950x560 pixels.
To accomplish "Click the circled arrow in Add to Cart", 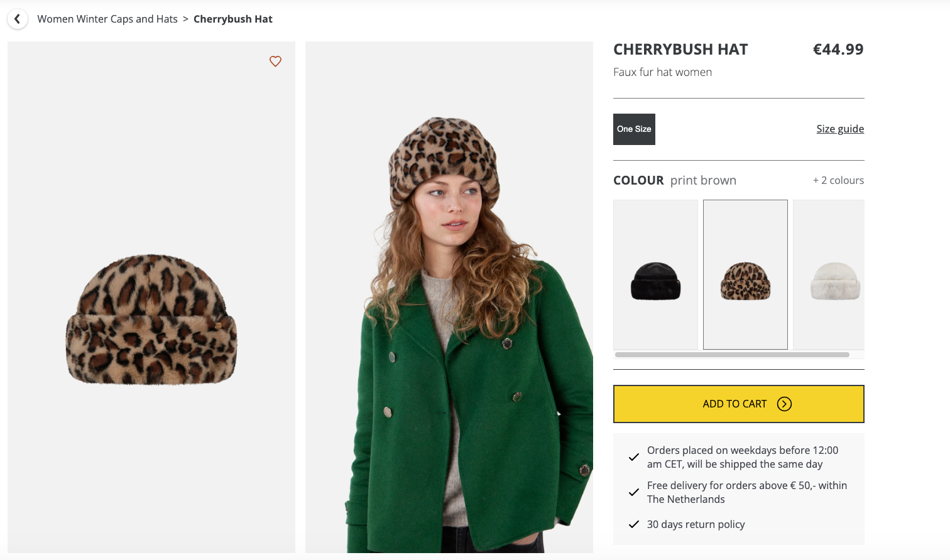I will click(784, 404).
